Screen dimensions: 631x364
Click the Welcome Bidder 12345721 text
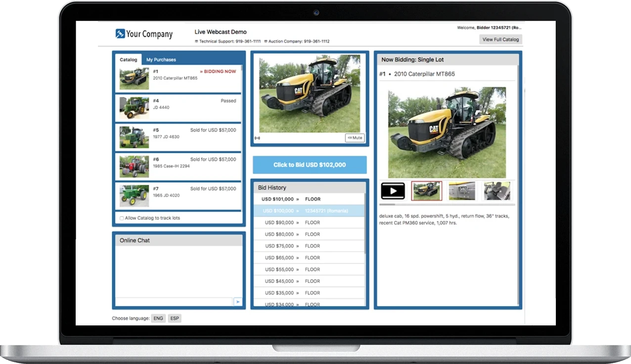pyautogui.click(x=490, y=28)
